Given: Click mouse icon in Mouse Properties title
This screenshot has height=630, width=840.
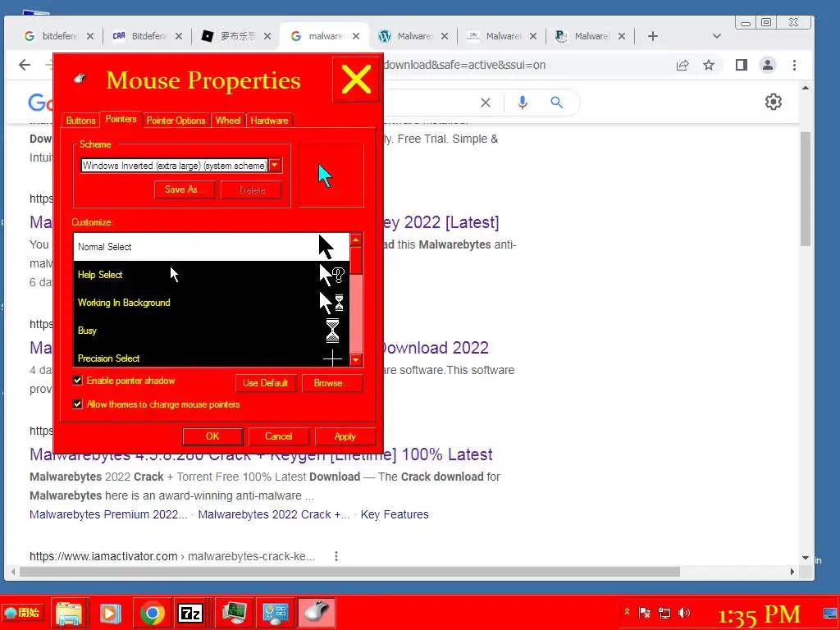Looking at the screenshot, I should pyautogui.click(x=80, y=79).
